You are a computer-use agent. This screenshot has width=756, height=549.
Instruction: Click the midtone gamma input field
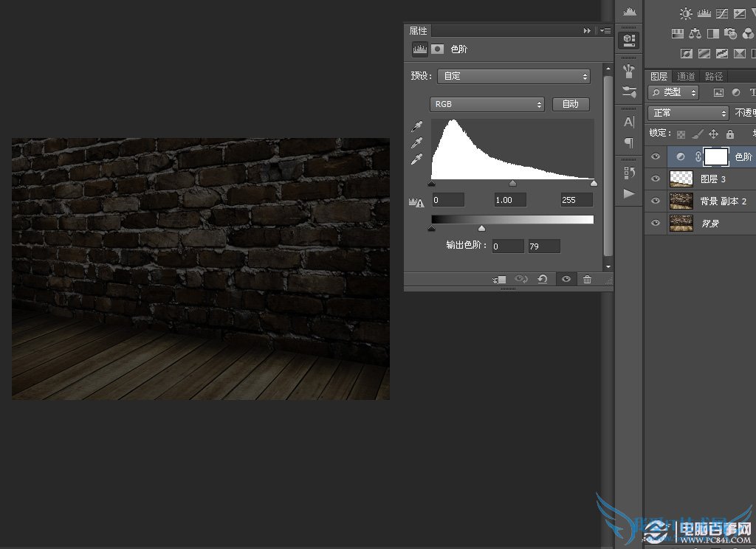coord(510,199)
